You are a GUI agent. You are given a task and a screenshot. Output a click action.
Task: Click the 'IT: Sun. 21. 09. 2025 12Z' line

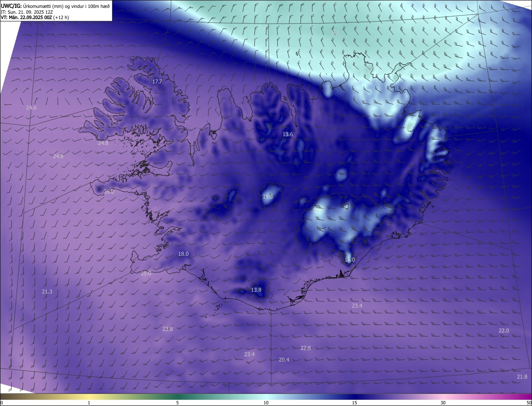[x=27, y=12]
